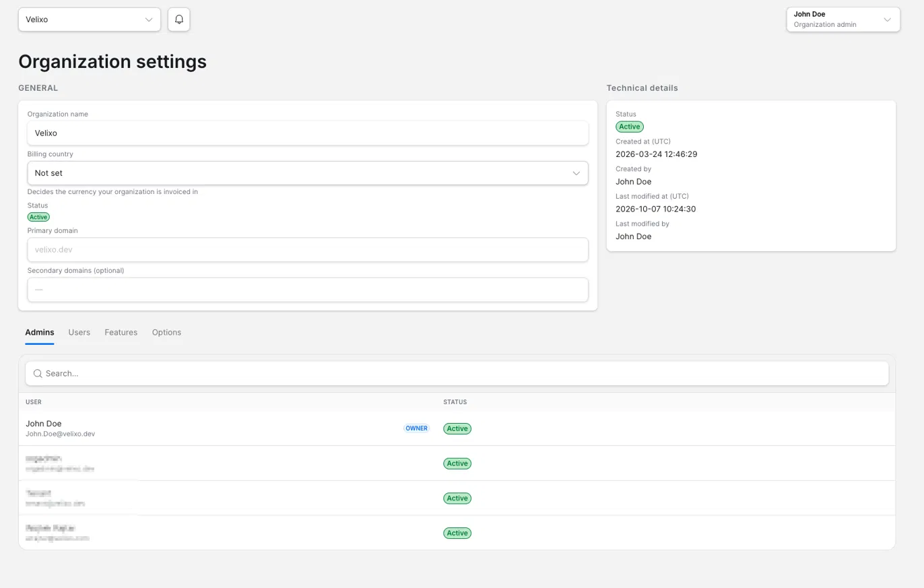Open the Billing country dropdown
This screenshot has height=588, width=924.
pos(308,173)
